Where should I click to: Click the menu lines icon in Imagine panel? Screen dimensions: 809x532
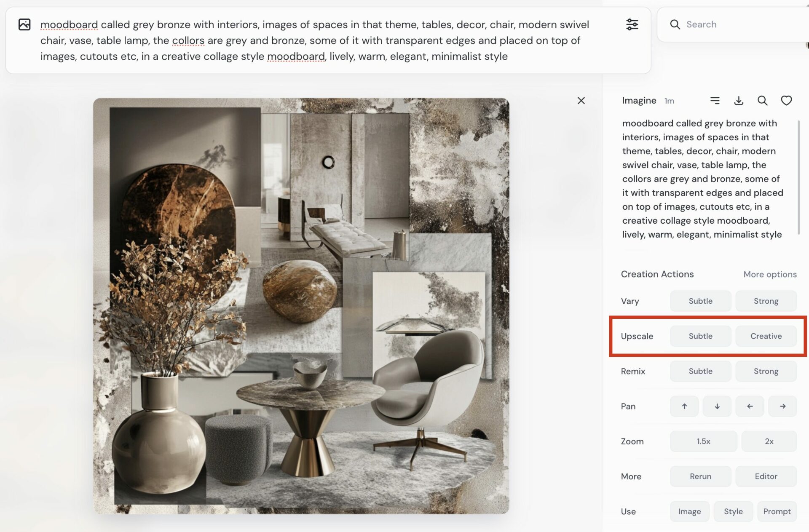click(x=715, y=100)
